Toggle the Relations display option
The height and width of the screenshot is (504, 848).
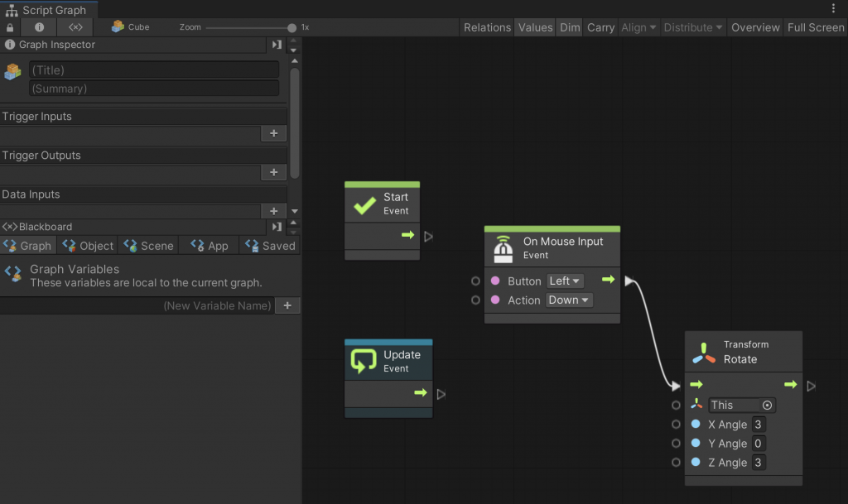487,27
